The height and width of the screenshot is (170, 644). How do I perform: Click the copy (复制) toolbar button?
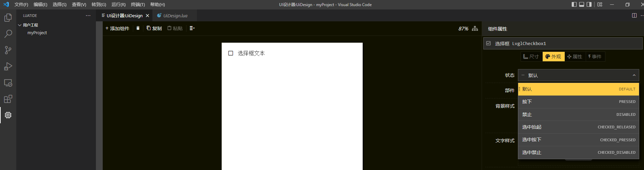154,28
